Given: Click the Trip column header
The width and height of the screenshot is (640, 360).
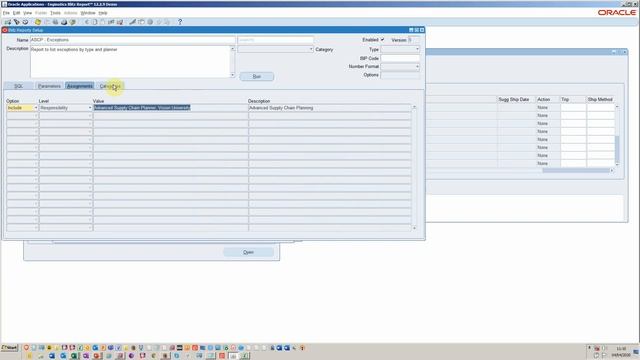Looking at the screenshot, I should coord(565,100).
